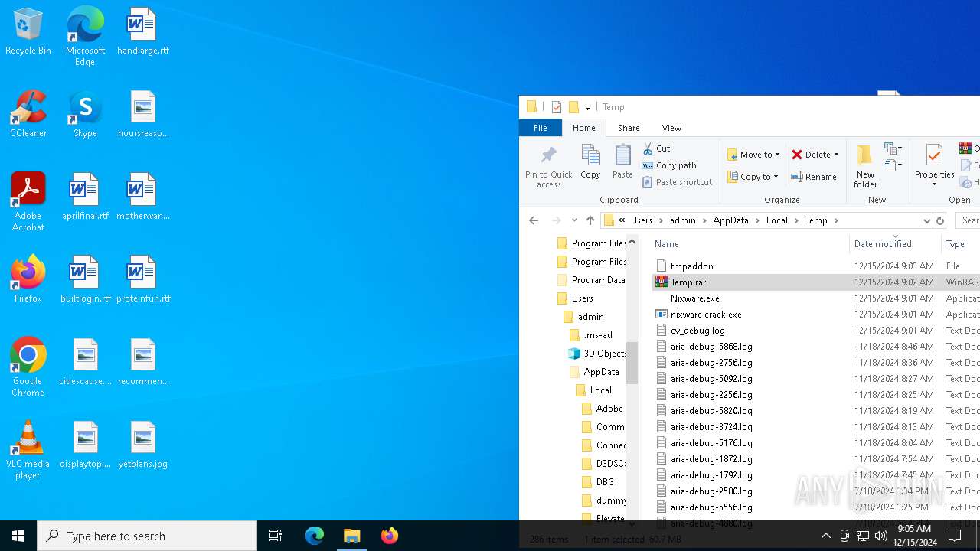Select the aprilfinal.rtf desktop file
This screenshot has width=980, height=551.
pos(84,197)
